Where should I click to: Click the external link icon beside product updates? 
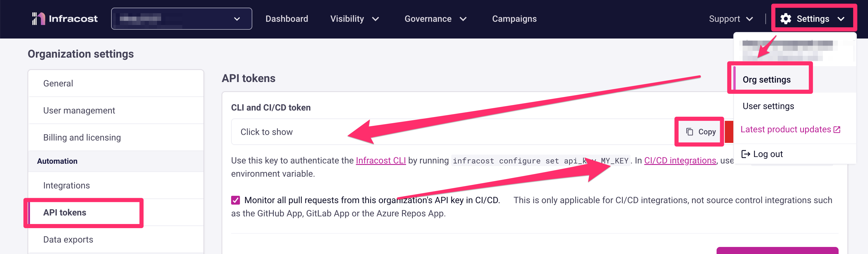point(837,130)
